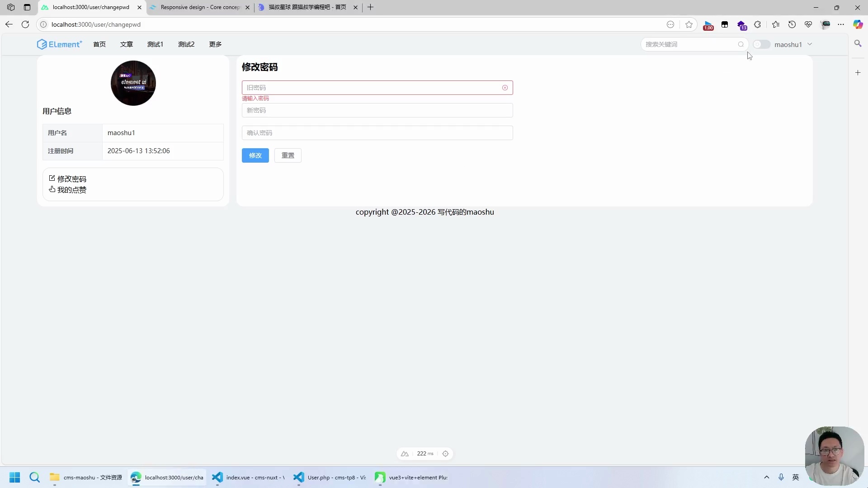The width and height of the screenshot is (868, 488).
Task: Click the search magnifier icon in keyword box
Action: coord(741,44)
